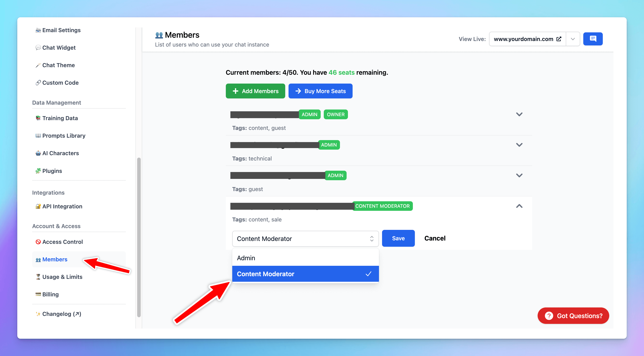The image size is (644, 356).
Task: Open the Content Moderator role select box
Action: (305, 239)
